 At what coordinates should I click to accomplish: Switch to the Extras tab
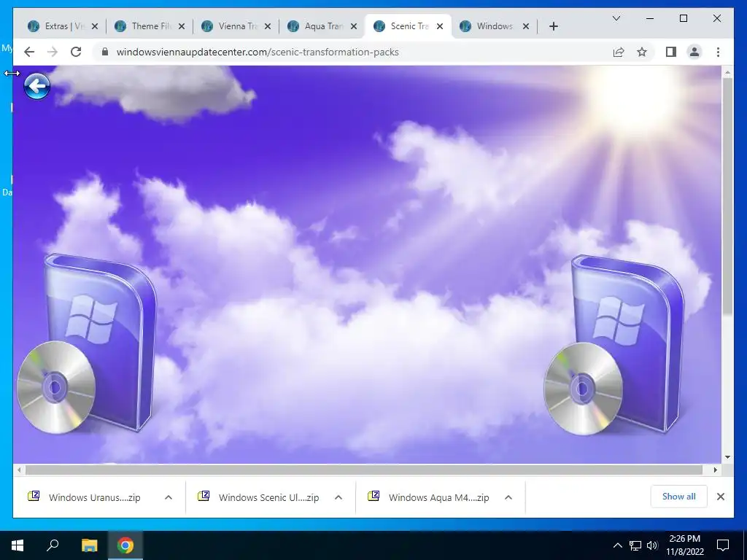point(63,26)
